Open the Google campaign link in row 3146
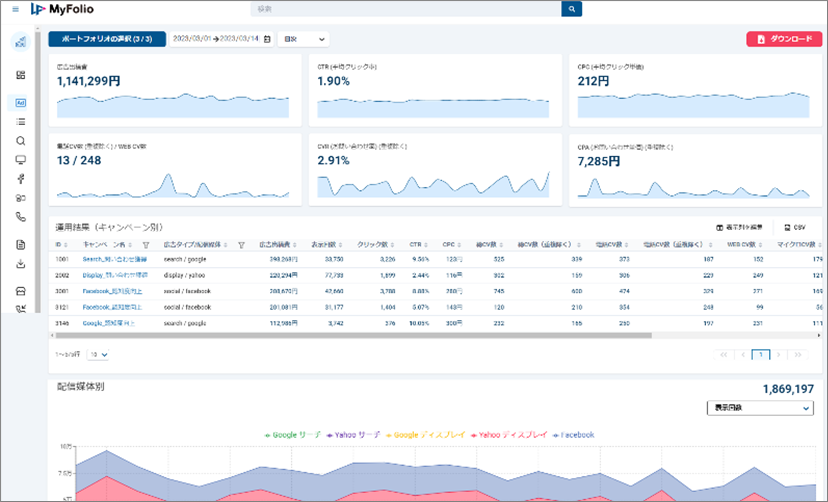 pyautogui.click(x=109, y=323)
